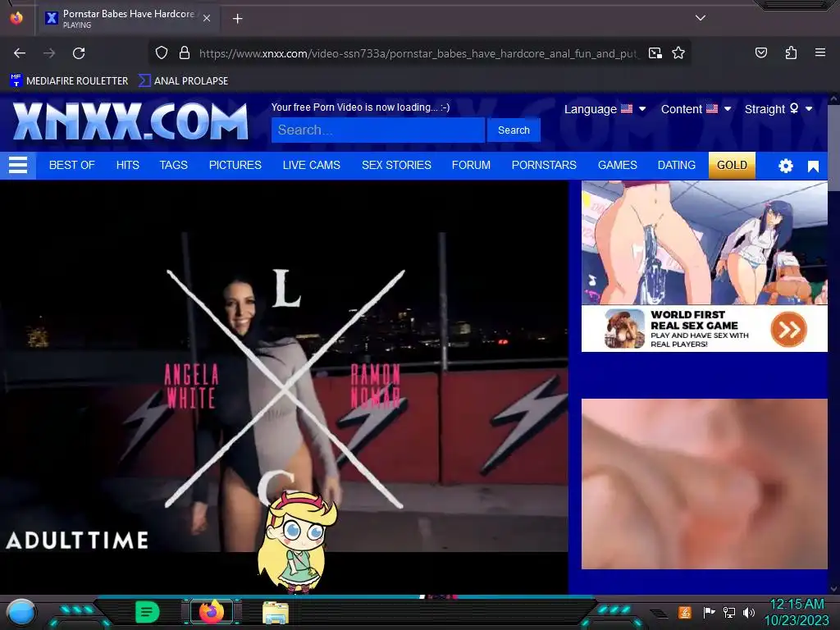Show site security via the padlock icon
840x630 pixels.
point(185,52)
